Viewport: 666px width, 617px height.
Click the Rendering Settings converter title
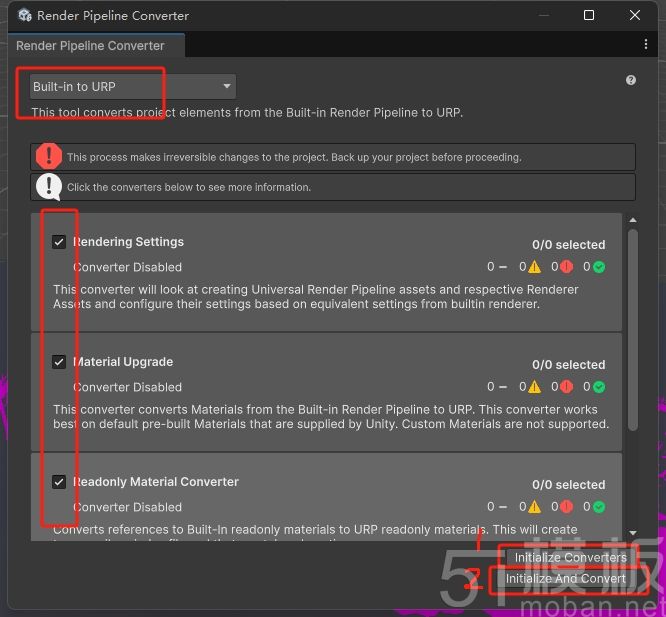tap(128, 242)
